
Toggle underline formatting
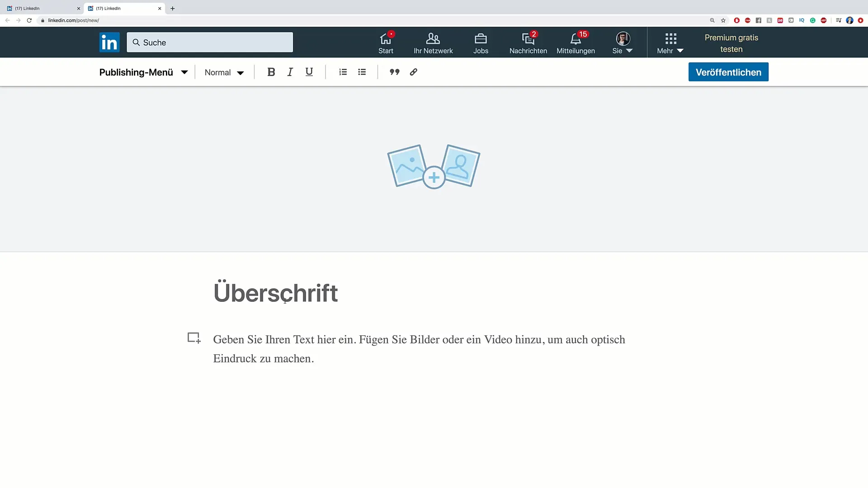point(309,72)
